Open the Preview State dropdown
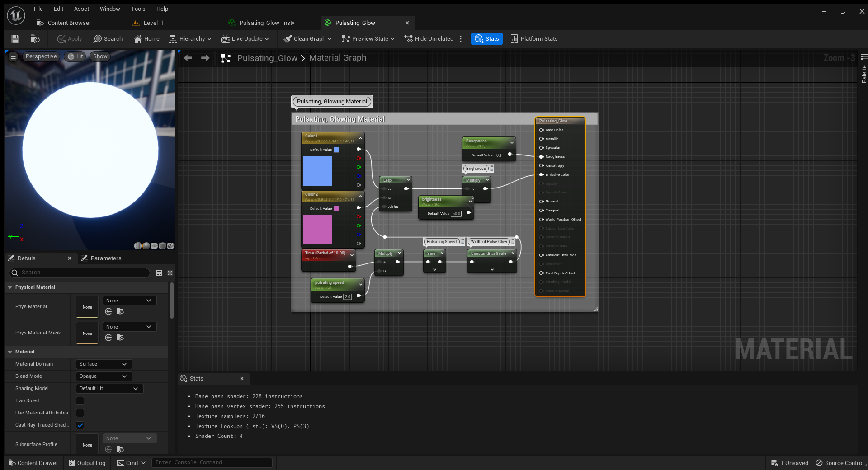 pos(368,39)
